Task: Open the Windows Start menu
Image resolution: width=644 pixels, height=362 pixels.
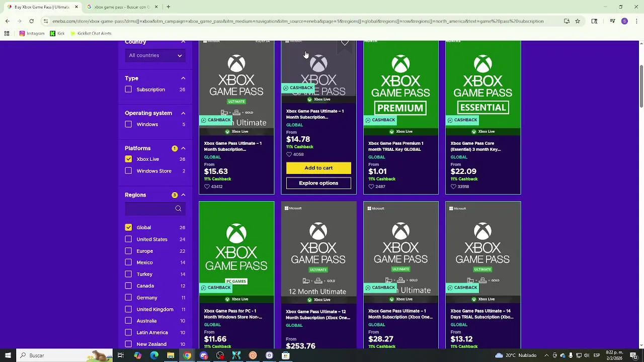Action: (x=8, y=355)
